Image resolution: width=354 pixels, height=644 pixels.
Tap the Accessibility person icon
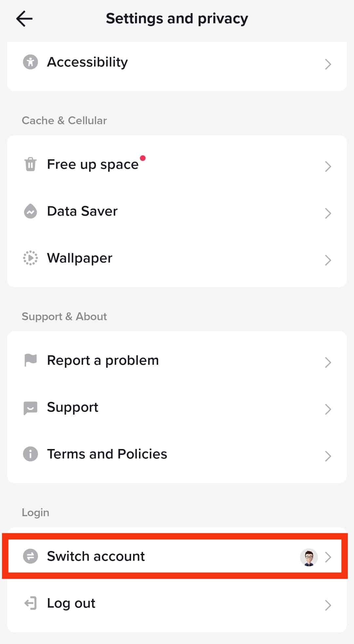coord(30,62)
